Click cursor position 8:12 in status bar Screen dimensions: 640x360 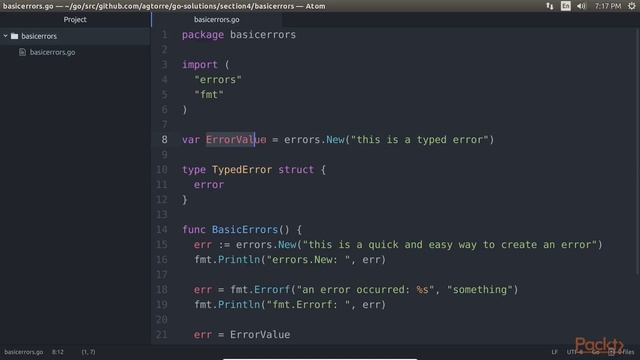(x=58, y=352)
